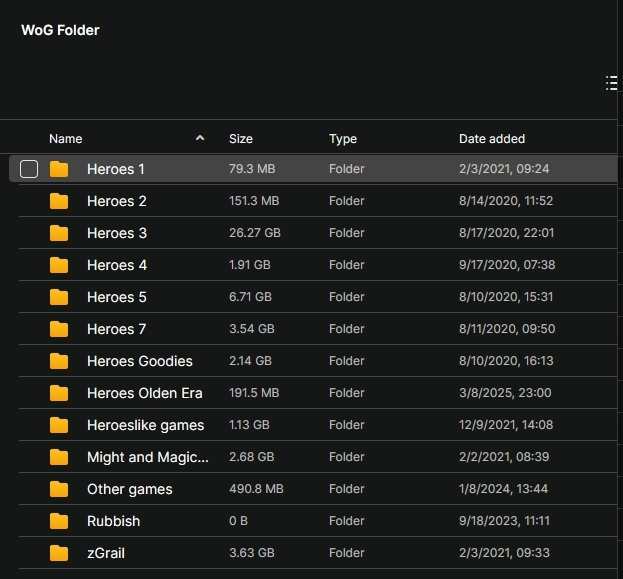Click the Rubbish folder icon
Viewport: 623px width, 579px height.
click(59, 521)
